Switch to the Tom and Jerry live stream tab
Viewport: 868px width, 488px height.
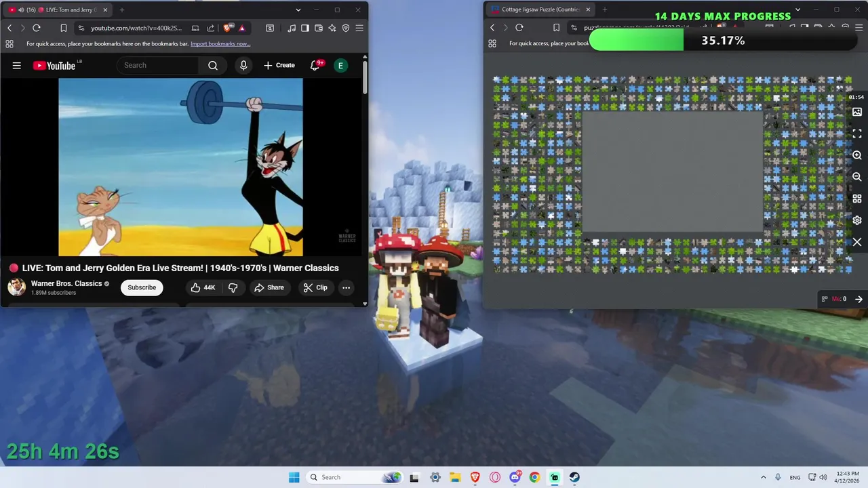coord(58,10)
